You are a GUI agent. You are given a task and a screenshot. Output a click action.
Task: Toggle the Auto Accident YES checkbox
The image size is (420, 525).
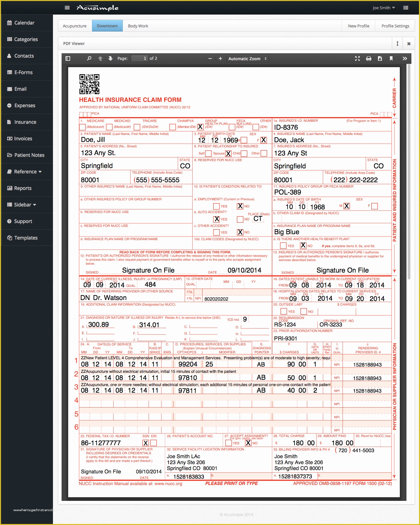216,219
